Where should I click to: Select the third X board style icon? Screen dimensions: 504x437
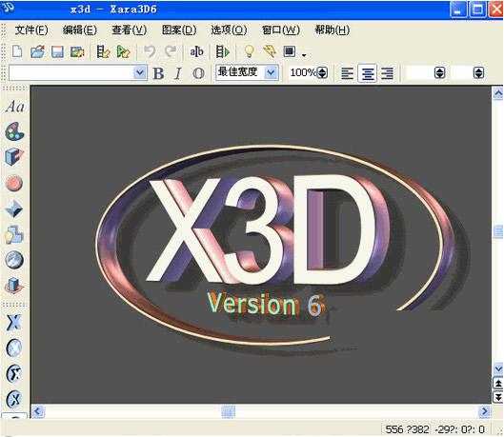pos(14,373)
